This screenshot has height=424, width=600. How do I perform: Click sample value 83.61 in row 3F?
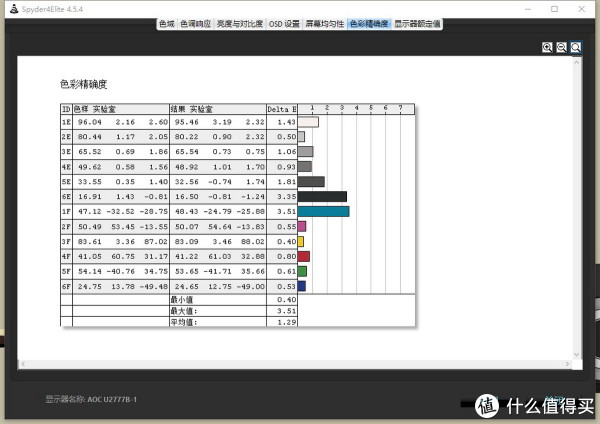tap(90, 241)
